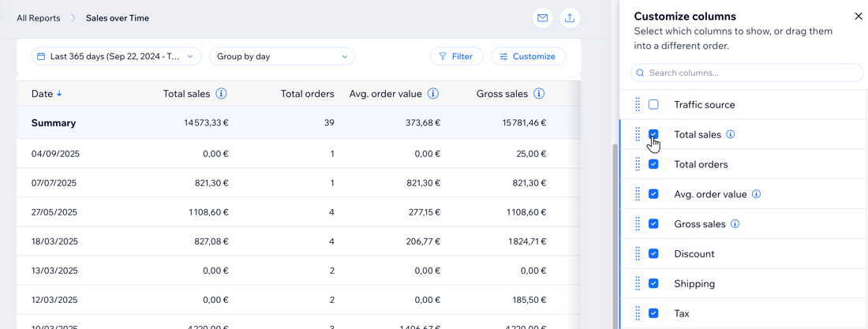Viewport: 868px width, 329px height.
Task: Click the Filter button
Action: [x=456, y=57]
